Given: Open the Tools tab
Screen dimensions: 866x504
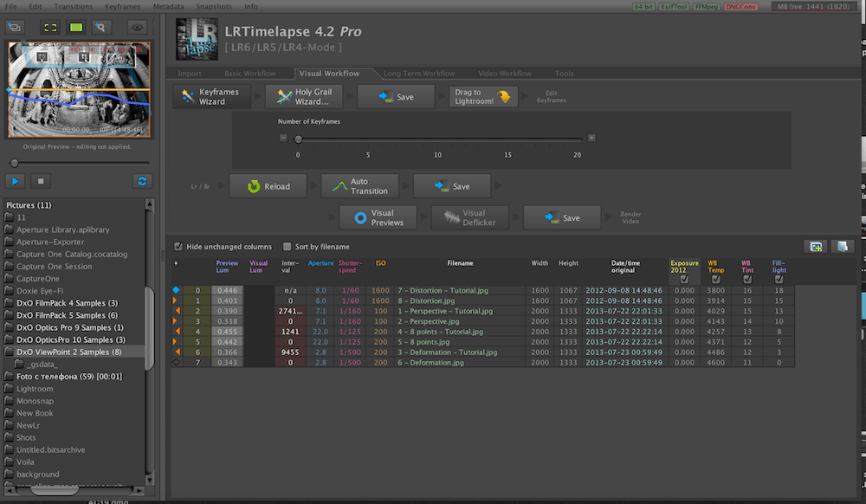Looking at the screenshot, I should [565, 74].
